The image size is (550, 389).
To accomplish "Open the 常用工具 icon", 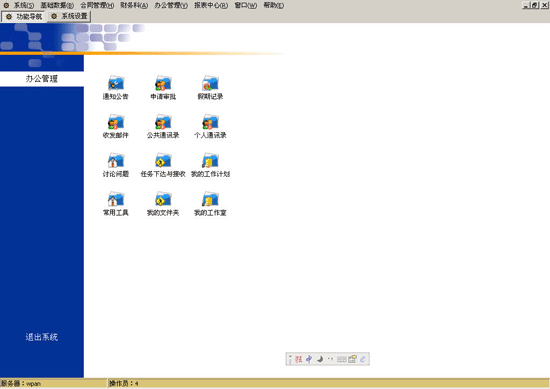I will pyautogui.click(x=116, y=199).
